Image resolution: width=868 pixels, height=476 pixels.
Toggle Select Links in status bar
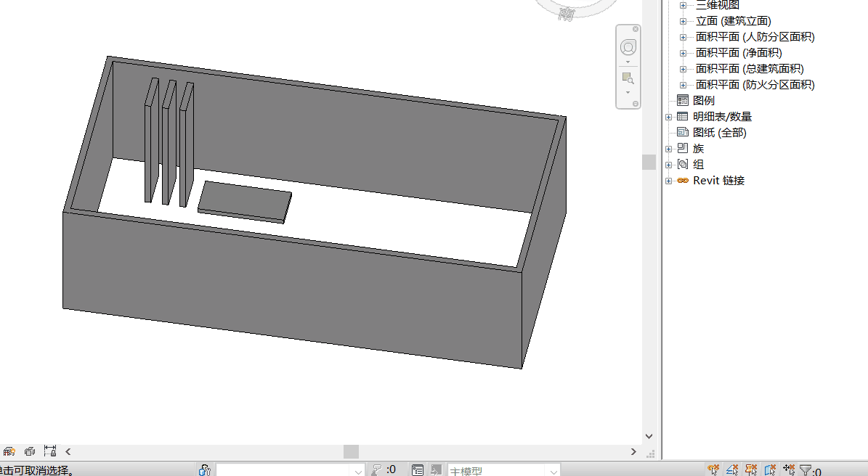pyautogui.click(x=713, y=470)
